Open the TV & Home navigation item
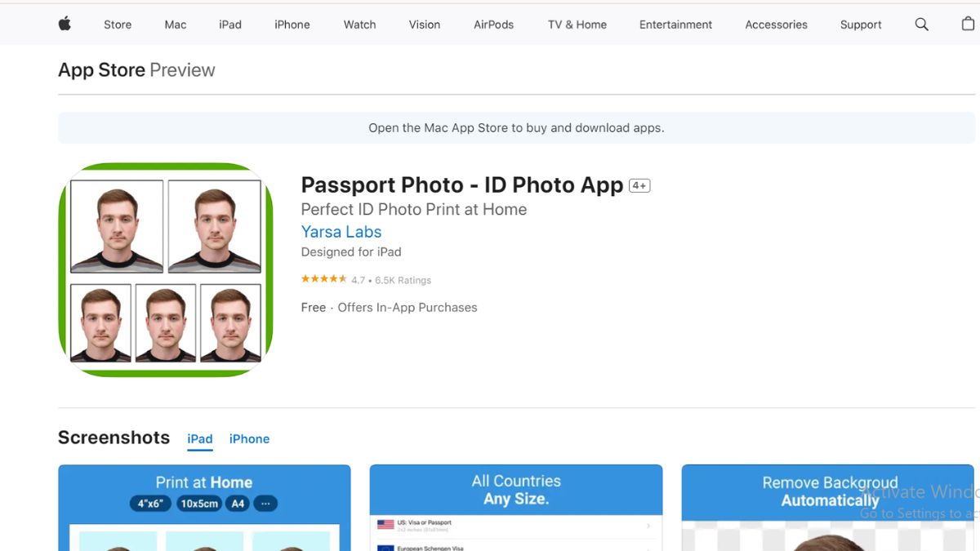This screenshot has width=980, height=551. point(577,24)
